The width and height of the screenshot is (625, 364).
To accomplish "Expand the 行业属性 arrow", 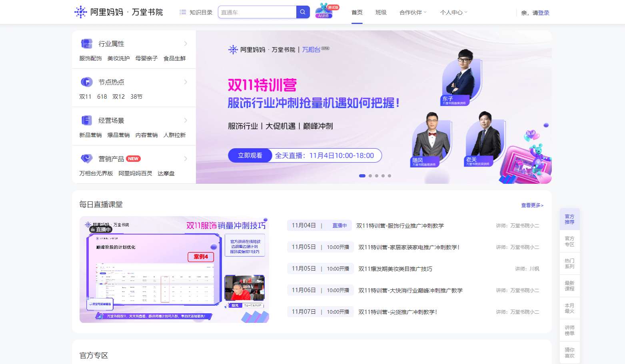I will click(186, 44).
